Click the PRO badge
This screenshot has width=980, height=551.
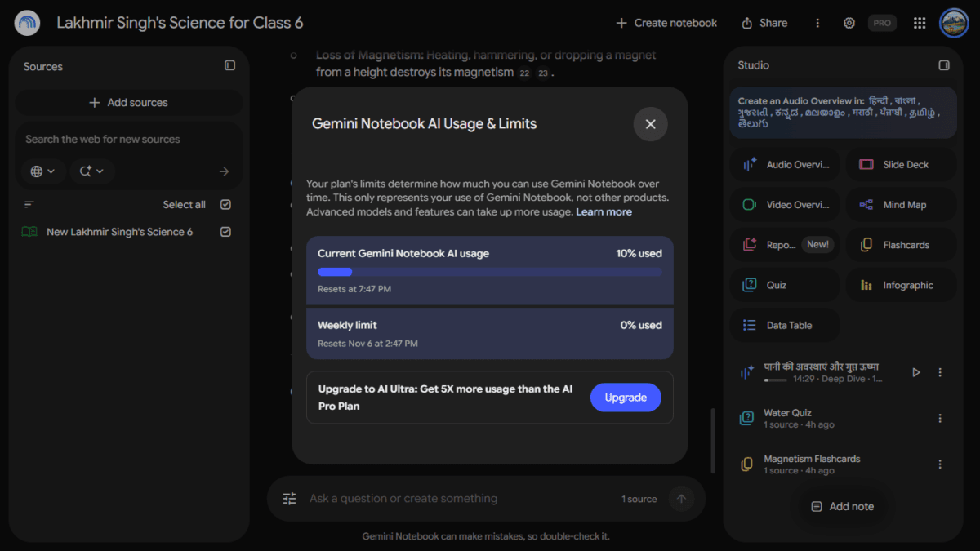point(882,23)
